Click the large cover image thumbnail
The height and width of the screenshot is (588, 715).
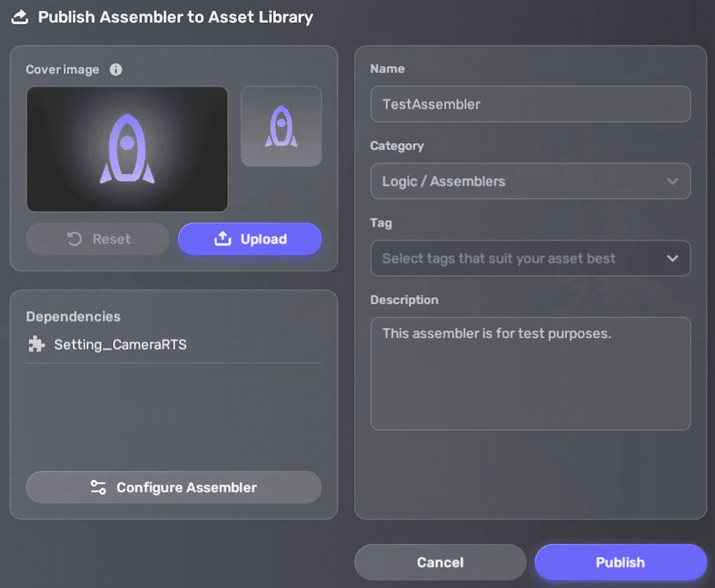tap(127, 148)
